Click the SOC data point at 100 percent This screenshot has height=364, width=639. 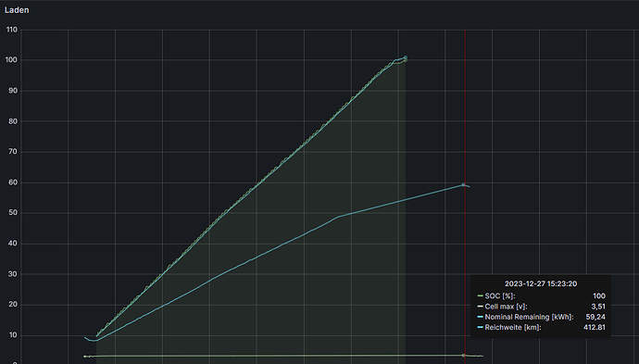(x=405, y=60)
